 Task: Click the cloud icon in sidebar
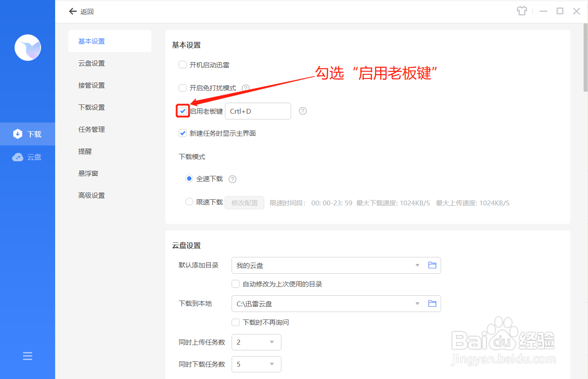coord(18,157)
